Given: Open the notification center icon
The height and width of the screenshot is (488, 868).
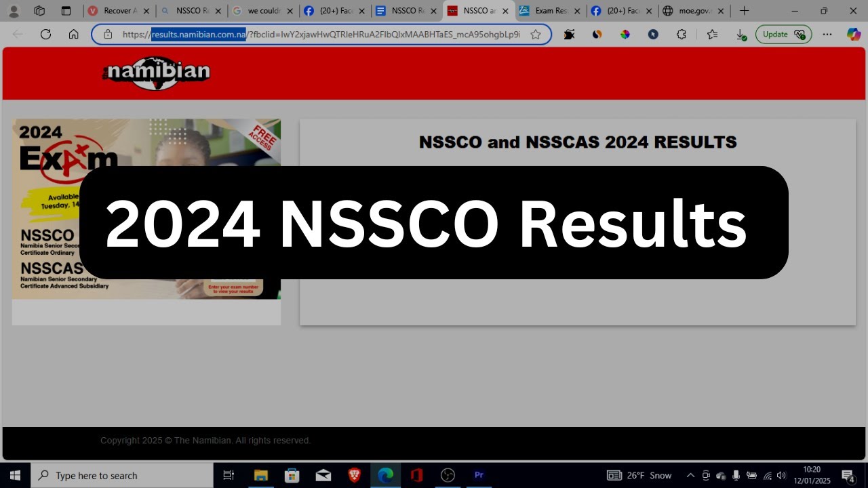Looking at the screenshot, I should (x=848, y=475).
